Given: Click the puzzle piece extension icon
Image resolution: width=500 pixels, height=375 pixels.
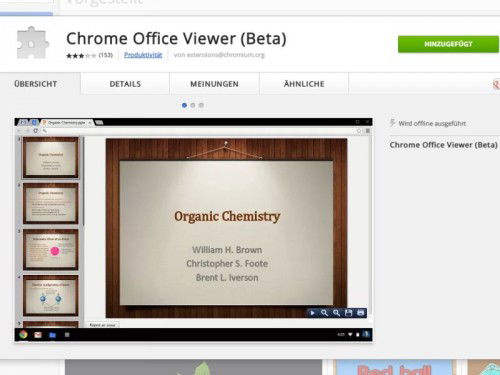Looking at the screenshot, I should (33, 43).
